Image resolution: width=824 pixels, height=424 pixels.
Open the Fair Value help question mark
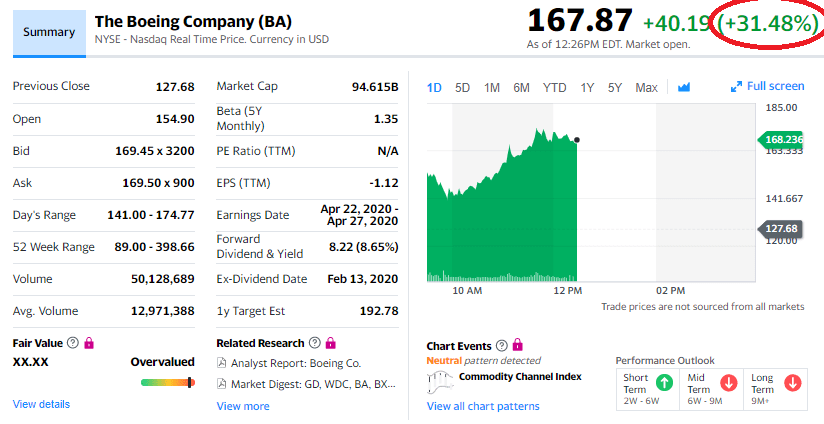73,343
